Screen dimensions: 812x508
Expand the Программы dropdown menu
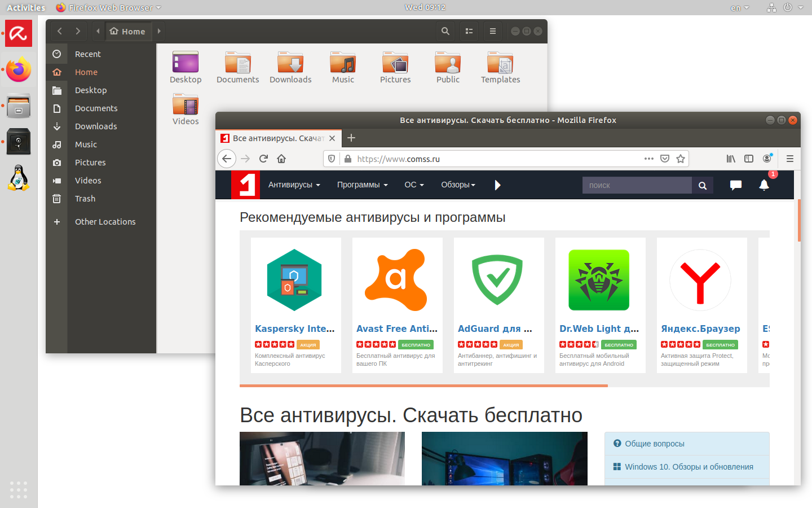point(362,185)
